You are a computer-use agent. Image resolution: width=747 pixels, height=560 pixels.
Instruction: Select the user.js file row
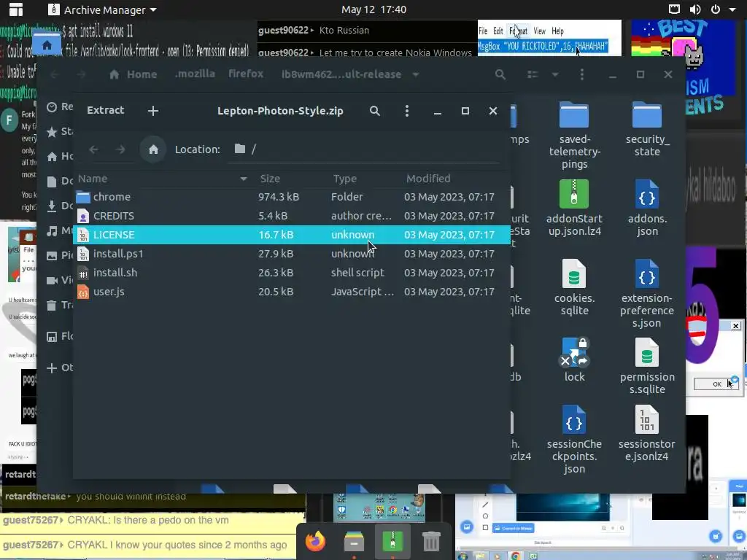coord(291,292)
